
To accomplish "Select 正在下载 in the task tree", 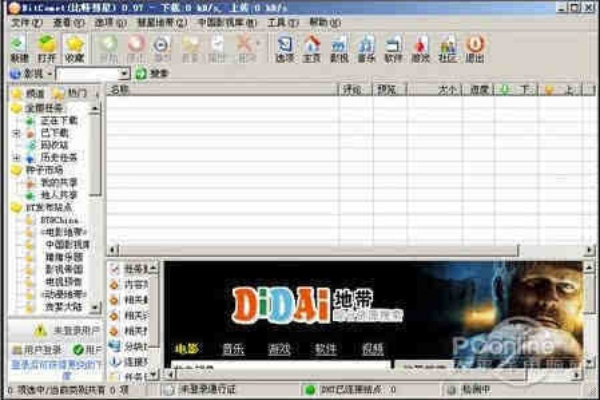I will [59, 121].
